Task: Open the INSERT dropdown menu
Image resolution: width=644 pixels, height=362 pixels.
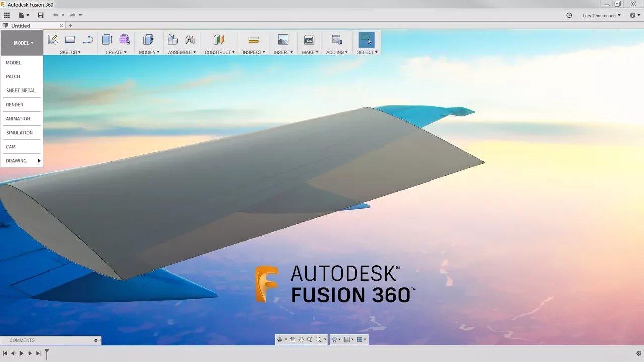Action: [283, 52]
